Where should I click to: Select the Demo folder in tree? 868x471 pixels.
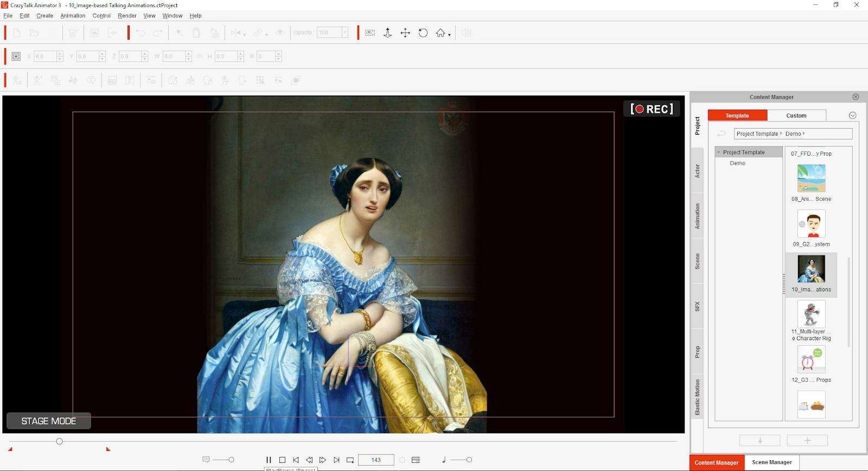point(737,163)
